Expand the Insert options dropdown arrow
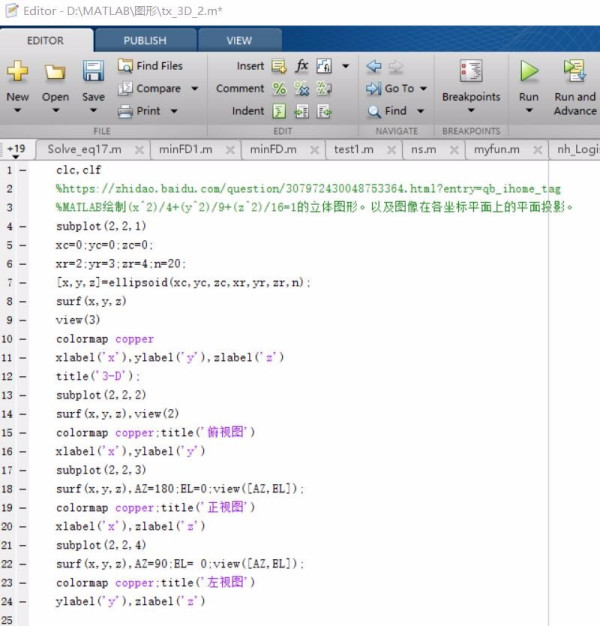 pos(346,66)
